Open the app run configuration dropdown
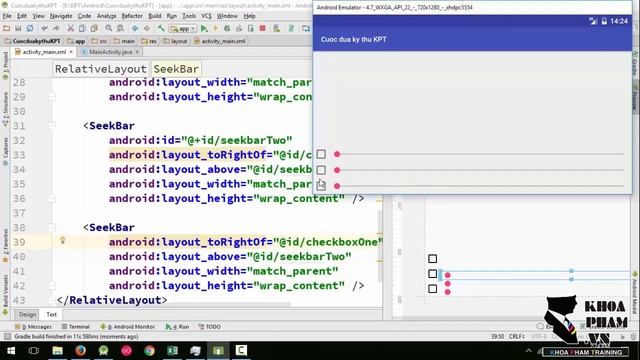Image resolution: width=640 pixels, height=360 pixels. [183, 29]
